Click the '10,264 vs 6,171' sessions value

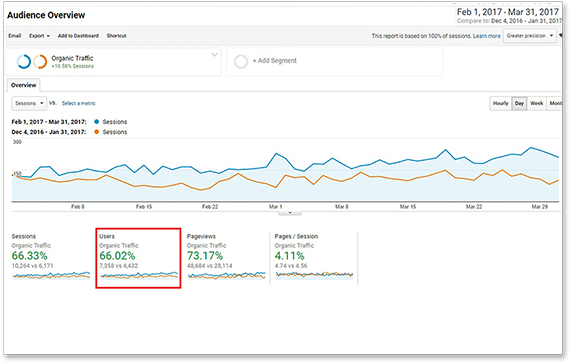[x=32, y=266]
